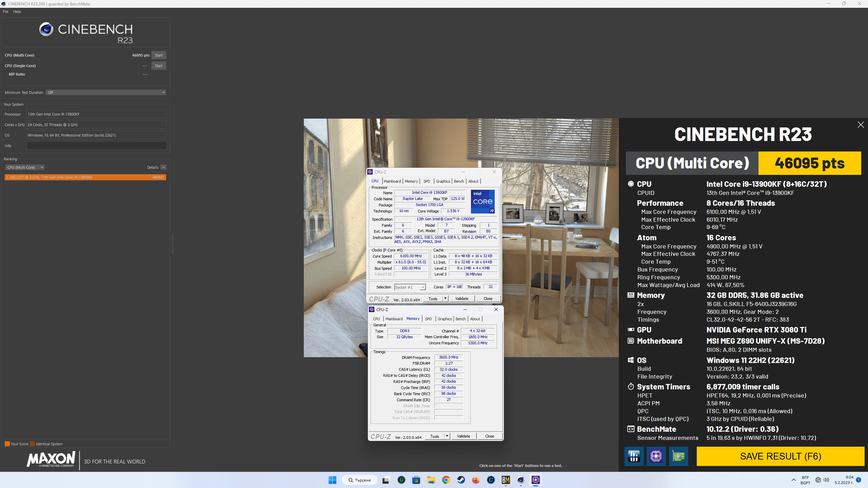Click Tools button in top CPU-Z window

(x=433, y=299)
